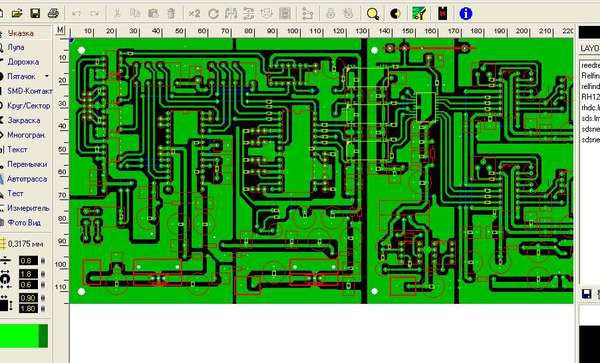The width and height of the screenshot is (600, 363).
Task: Click the pad hole diameter field 0.6
Action: pos(29,285)
